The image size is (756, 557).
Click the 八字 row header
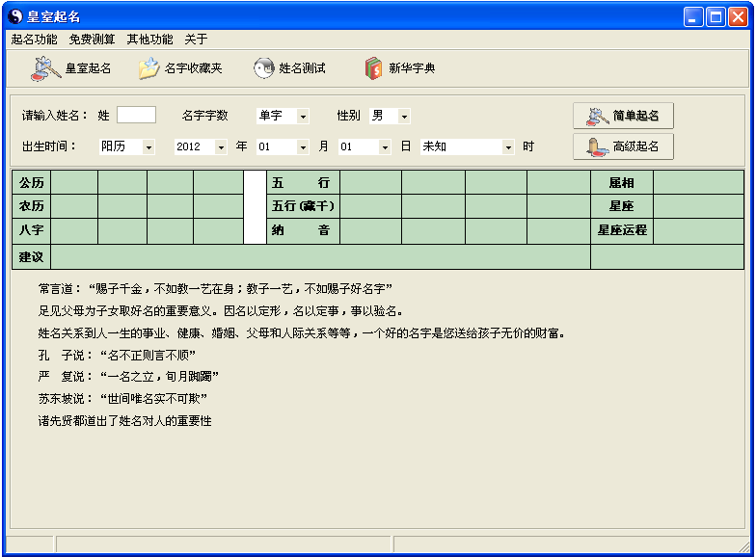click(31, 230)
